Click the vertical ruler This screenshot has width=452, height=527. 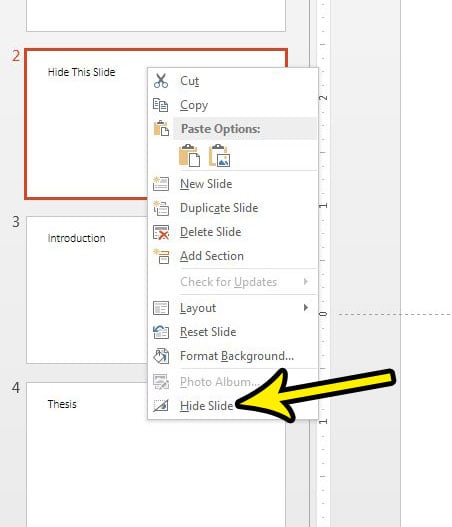click(x=323, y=264)
